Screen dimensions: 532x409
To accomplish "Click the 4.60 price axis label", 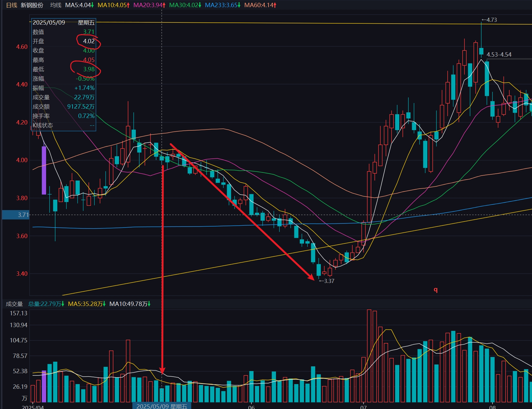I will [x=22, y=47].
